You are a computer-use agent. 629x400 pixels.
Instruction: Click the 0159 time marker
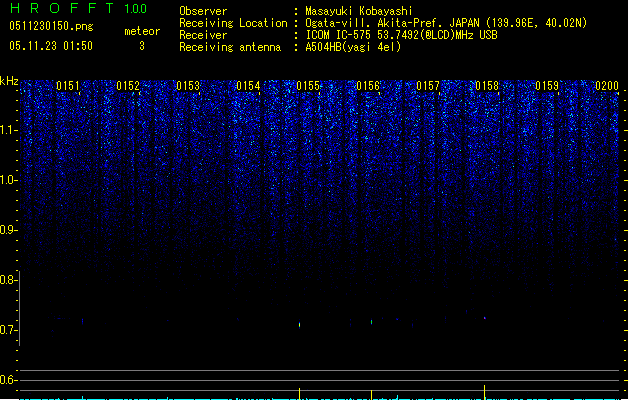click(547, 86)
